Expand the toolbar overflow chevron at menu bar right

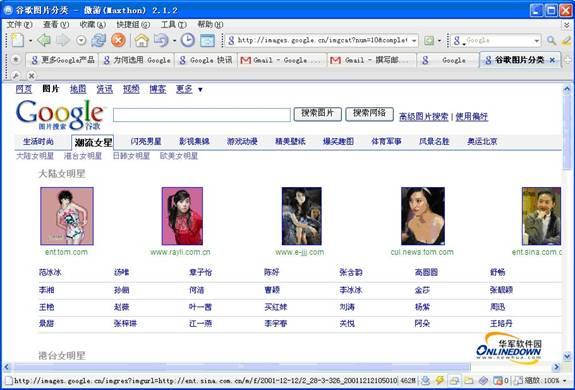pos(567,25)
